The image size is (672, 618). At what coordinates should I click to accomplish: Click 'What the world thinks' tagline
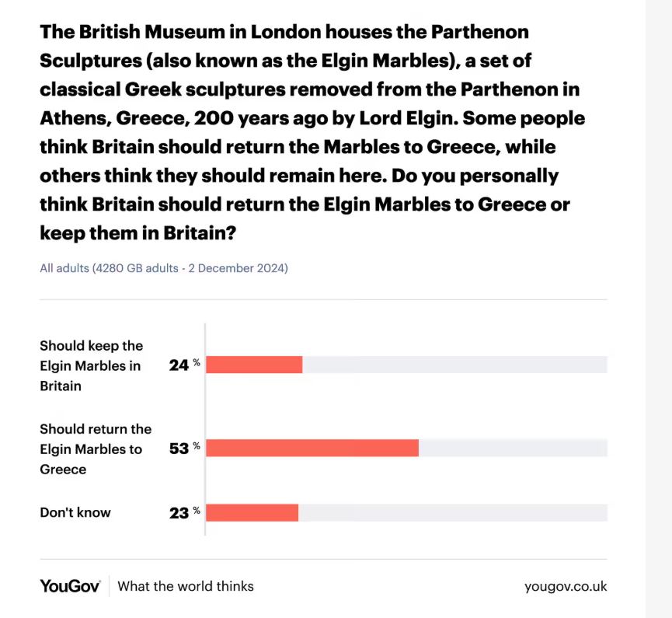186,586
